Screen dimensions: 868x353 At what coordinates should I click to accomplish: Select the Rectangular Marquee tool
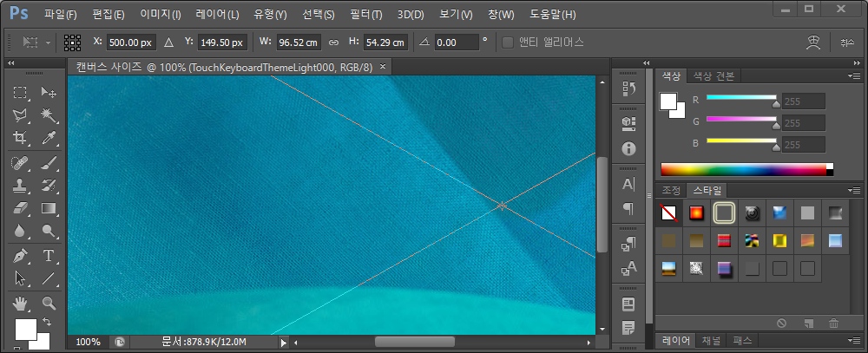[x=21, y=93]
